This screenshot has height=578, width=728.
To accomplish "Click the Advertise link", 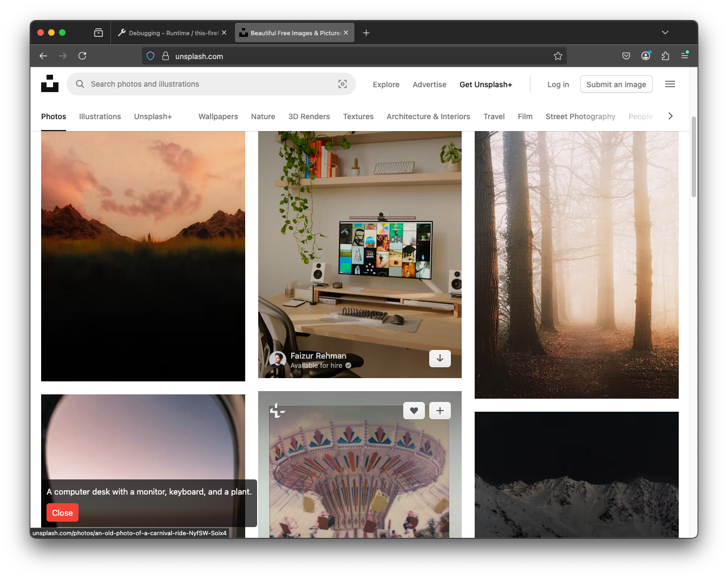I will tap(429, 85).
